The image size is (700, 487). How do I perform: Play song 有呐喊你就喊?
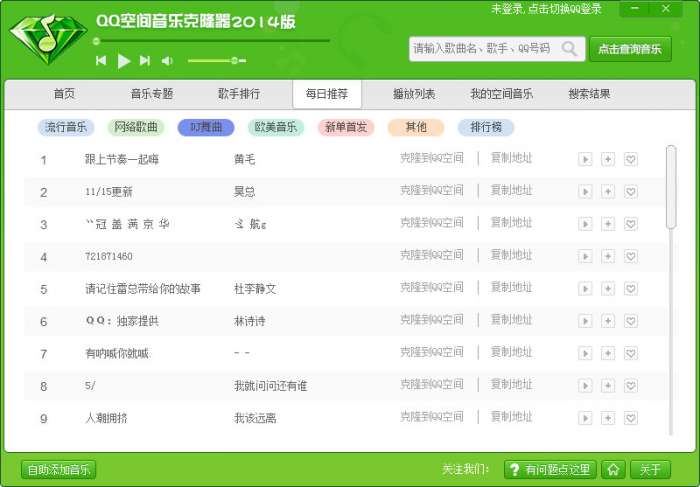585,354
